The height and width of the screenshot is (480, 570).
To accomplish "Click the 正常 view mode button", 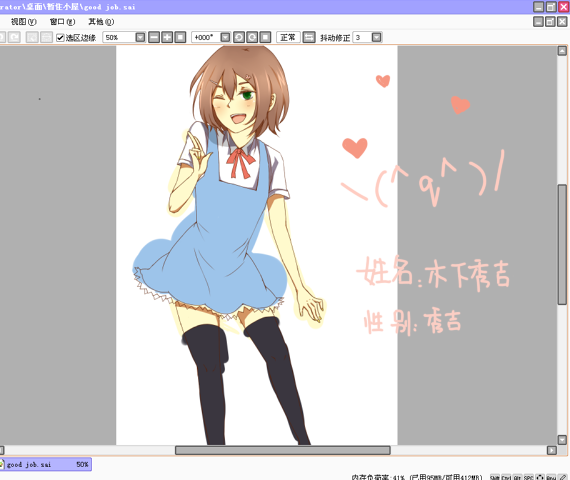I will pyautogui.click(x=288, y=37).
